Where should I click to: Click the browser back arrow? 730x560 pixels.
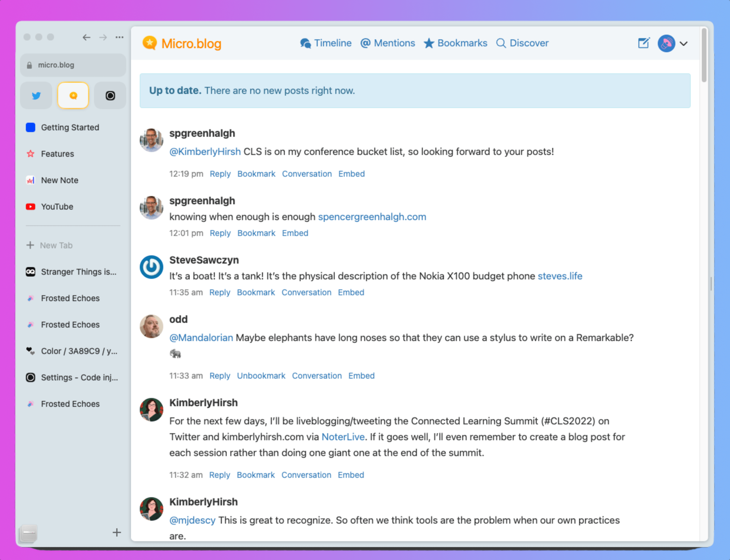pos(86,37)
